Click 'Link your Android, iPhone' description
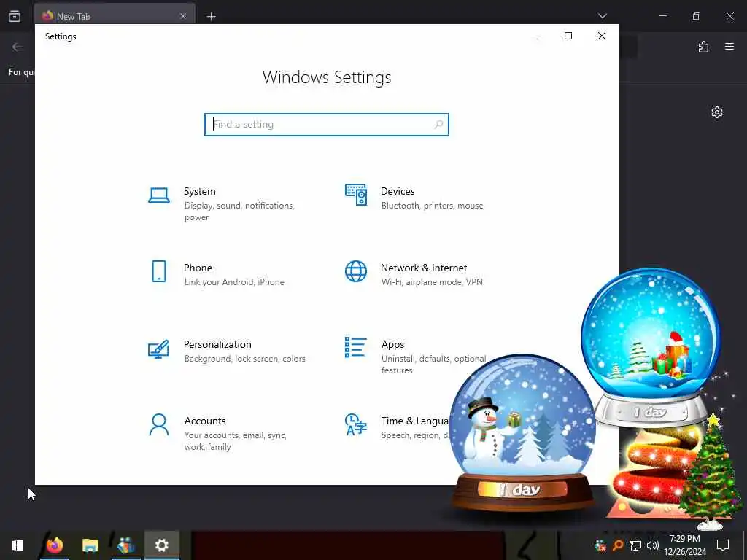The image size is (747, 560). (234, 282)
